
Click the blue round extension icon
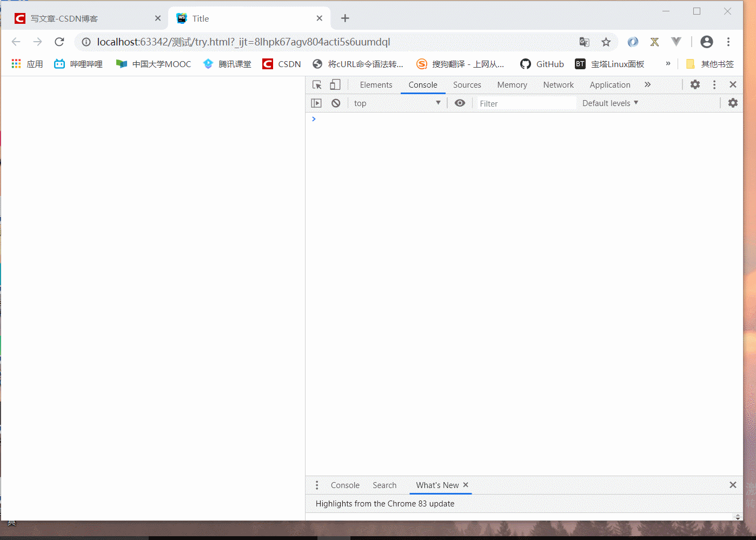(633, 42)
